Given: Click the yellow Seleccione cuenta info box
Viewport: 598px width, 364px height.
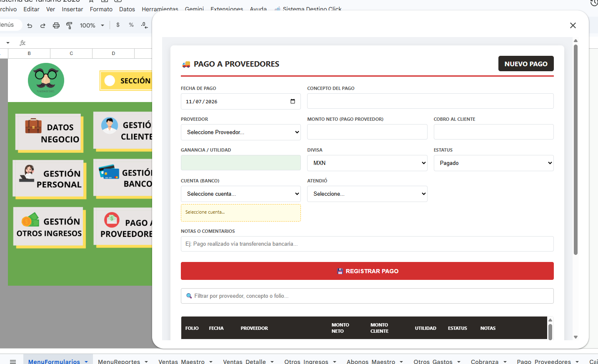Looking at the screenshot, I should click(x=241, y=212).
